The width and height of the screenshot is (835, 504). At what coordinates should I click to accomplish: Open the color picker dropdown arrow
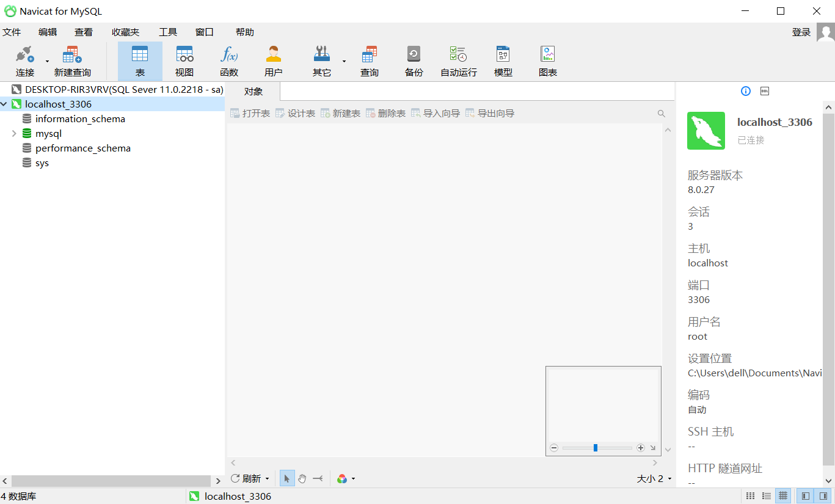click(x=353, y=479)
